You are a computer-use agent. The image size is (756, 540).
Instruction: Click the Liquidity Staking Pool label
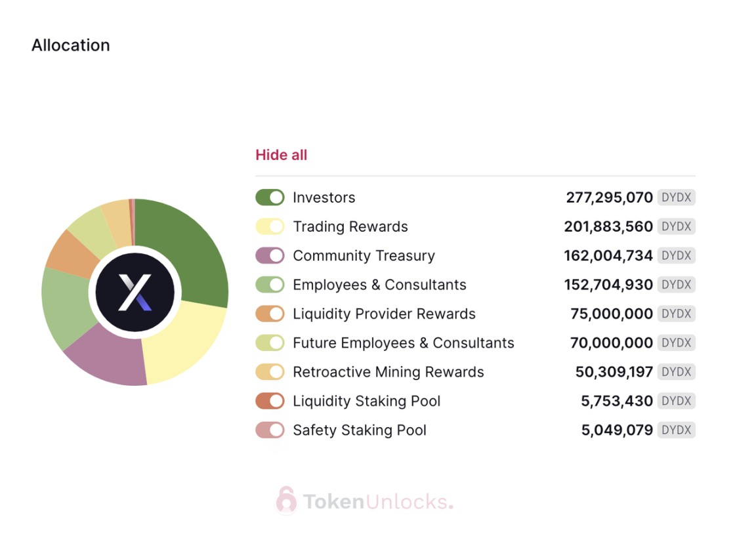[367, 401]
